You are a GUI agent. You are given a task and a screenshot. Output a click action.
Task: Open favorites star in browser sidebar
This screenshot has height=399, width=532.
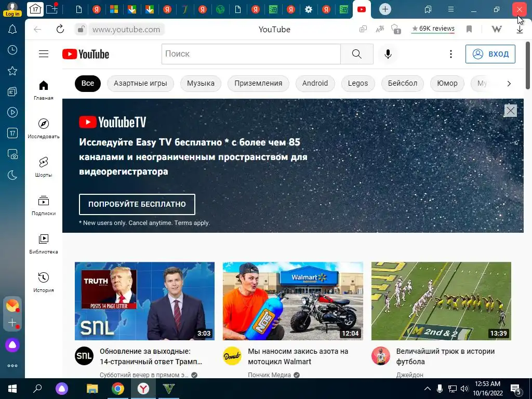point(12,71)
